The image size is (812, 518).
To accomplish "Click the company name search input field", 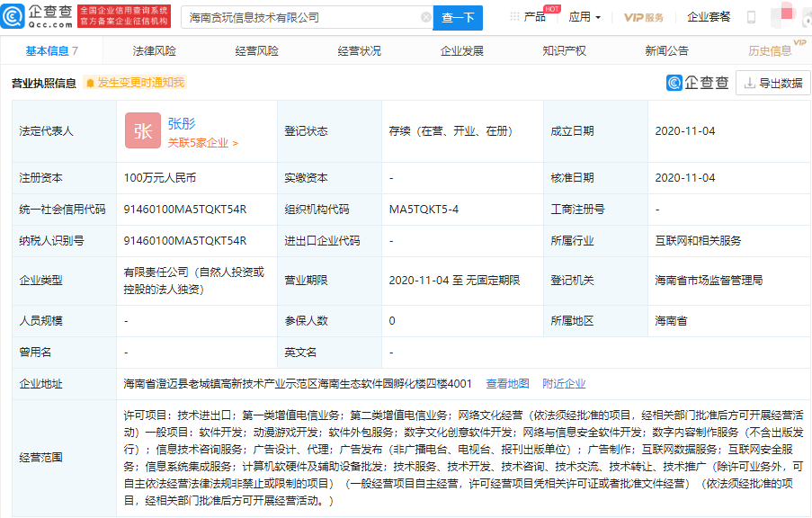I will (299, 17).
